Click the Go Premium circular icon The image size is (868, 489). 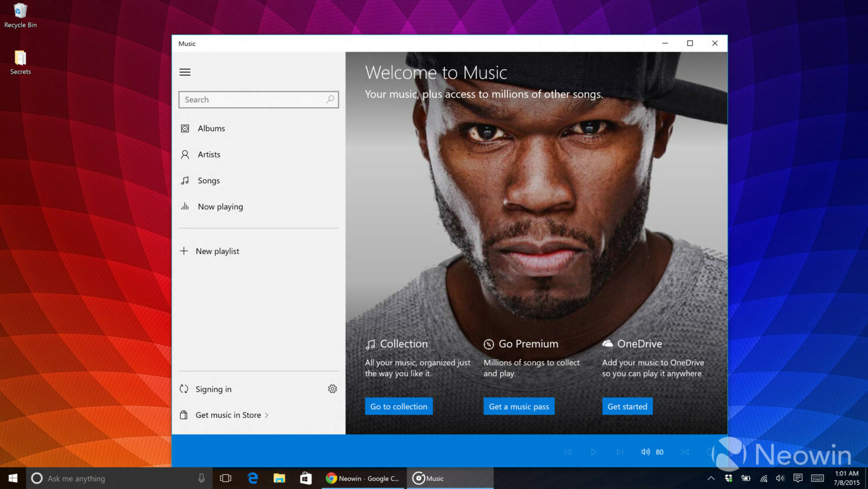pos(489,344)
